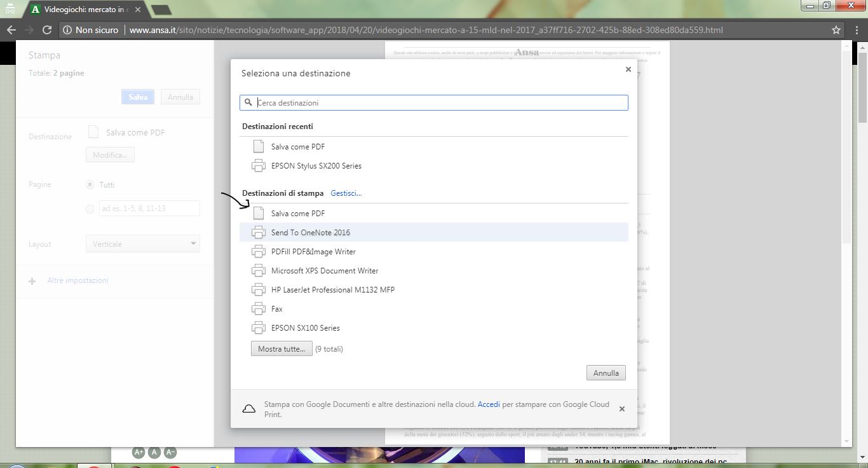Choose Salva come PDF under Destinazioni recenti
The height and width of the screenshot is (468, 868).
click(x=434, y=146)
